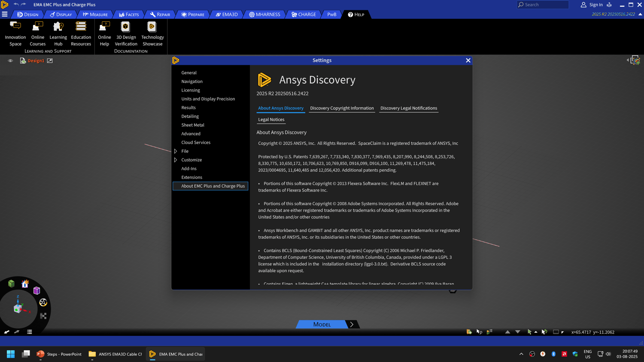644x362 pixels.
Task: Collapse the ribbon with the up arrow
Action: pyautogui.click(x=640, y=14)
